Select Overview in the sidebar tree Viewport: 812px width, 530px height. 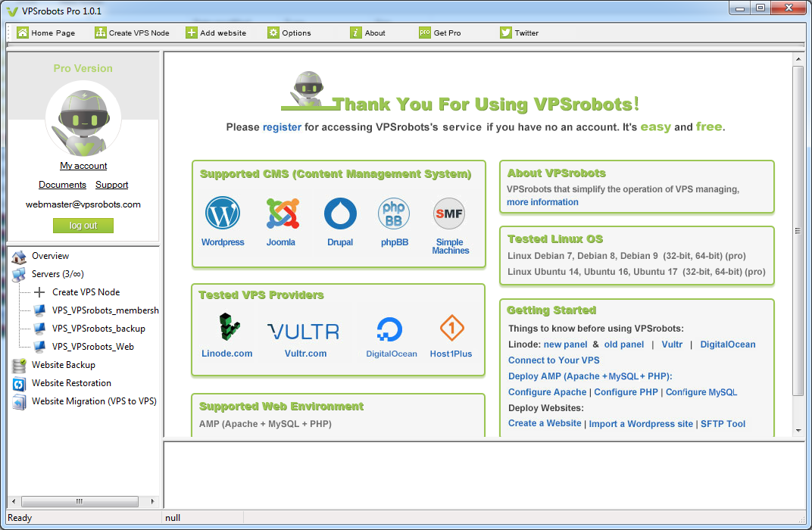coord(50,256)
